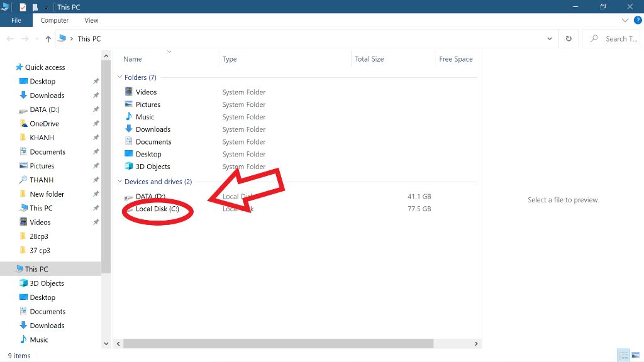Open Documents under Quick access
Screen dimensions: 644x362
pyautogui.click(x=47, y=152)
